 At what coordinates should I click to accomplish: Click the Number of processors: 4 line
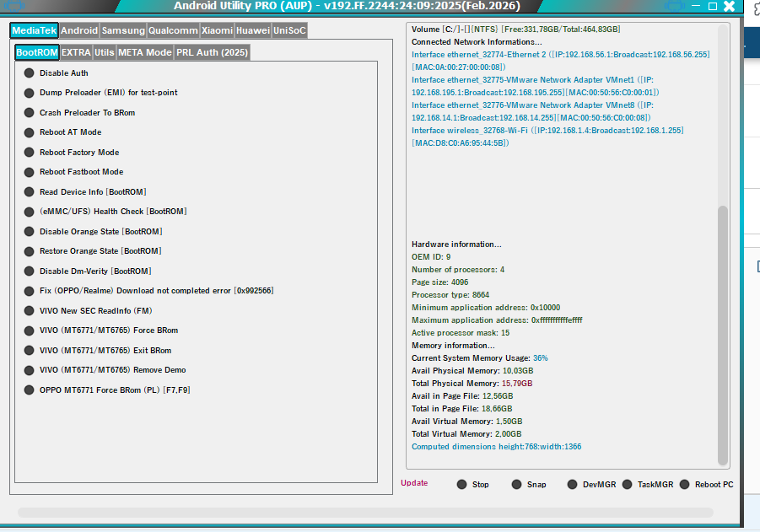point(458,270)
